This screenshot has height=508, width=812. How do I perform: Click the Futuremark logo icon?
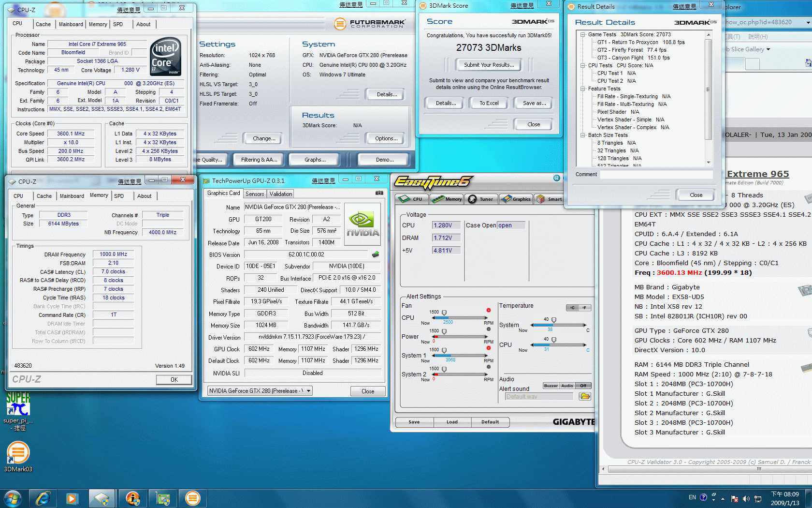pyautogui.click(x=340, y=23)
